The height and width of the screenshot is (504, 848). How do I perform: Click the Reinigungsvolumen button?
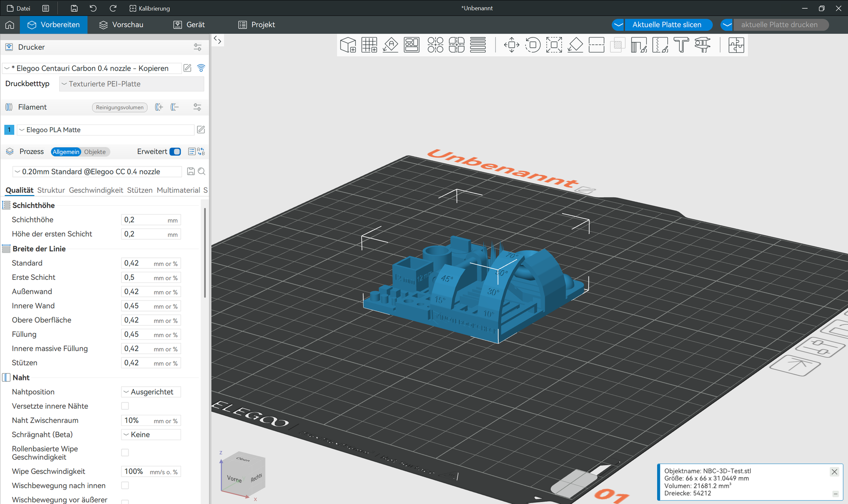click(x=120, y=107)
